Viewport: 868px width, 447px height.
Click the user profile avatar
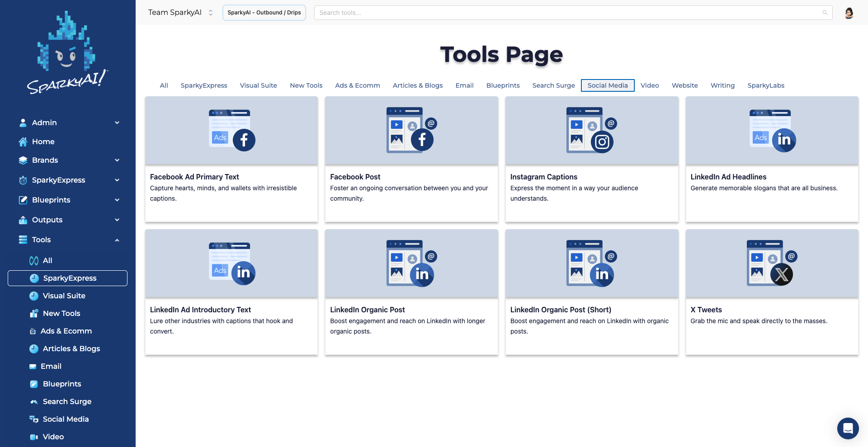click(849, 13)
